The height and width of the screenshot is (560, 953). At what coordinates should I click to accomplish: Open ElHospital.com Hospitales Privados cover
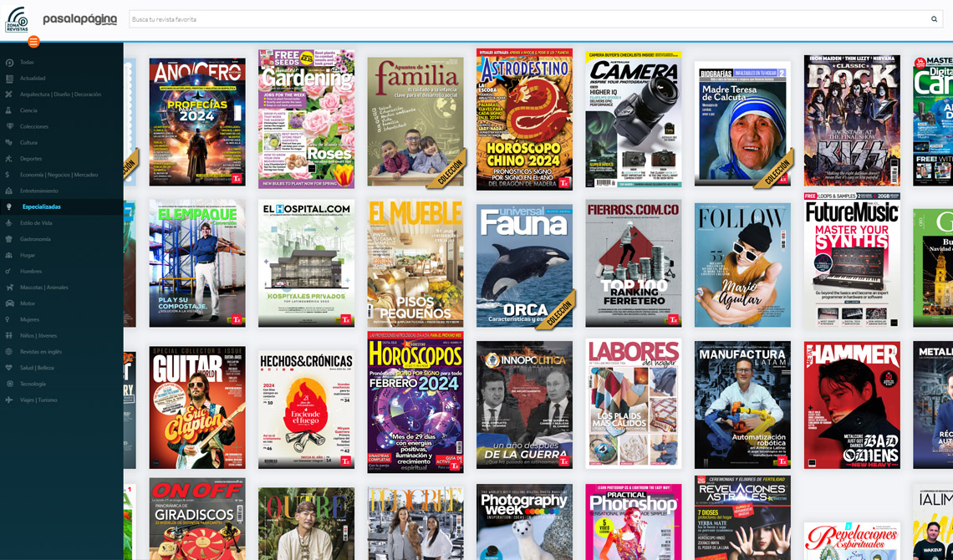(306, 263)
